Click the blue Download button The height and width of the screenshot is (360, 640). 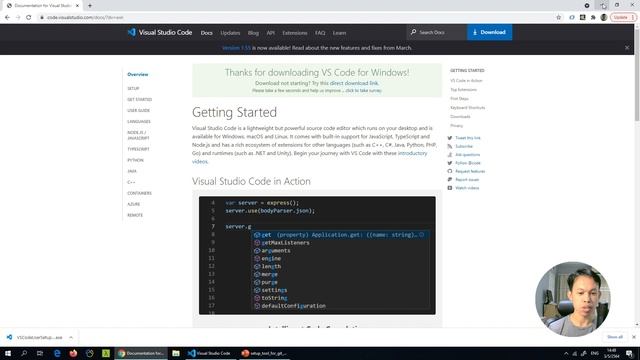point(489,32)
